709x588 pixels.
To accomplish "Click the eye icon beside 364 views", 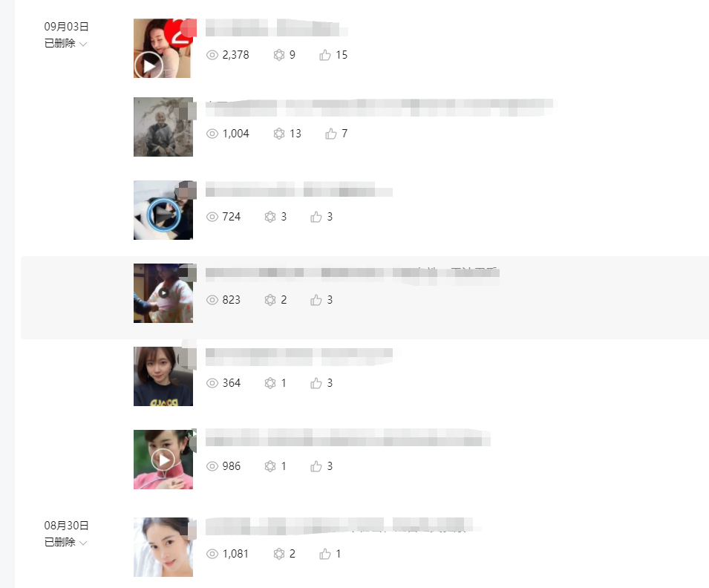I will [212, 384].
